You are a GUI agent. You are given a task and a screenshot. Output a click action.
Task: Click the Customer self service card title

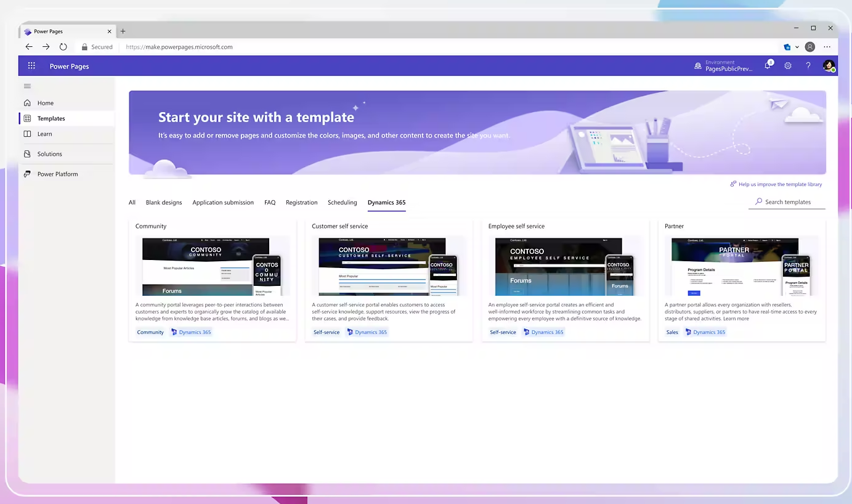coord(340,226)
